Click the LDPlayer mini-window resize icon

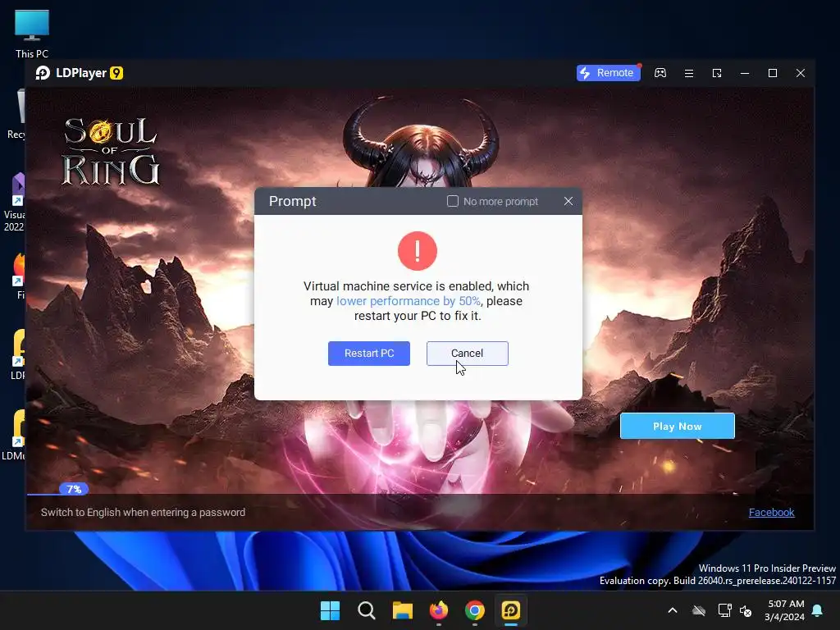tap(717, 73)
